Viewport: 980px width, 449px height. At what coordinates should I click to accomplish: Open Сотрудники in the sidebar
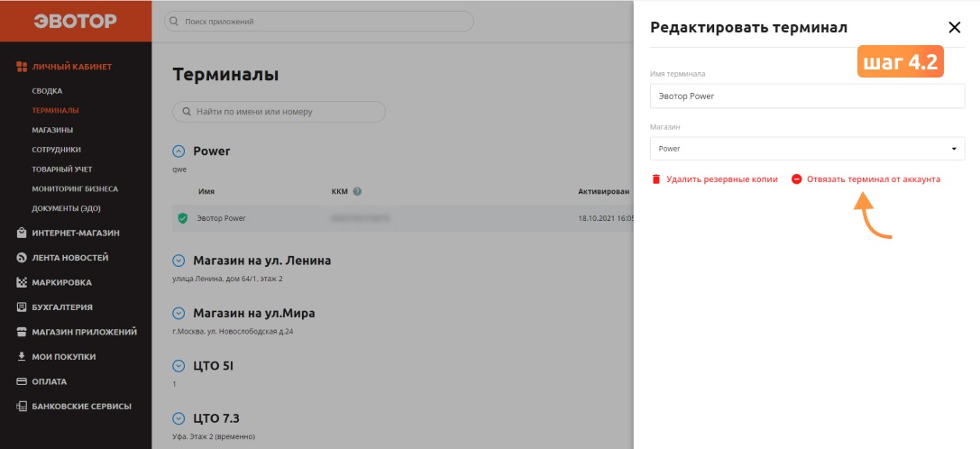coord(56,150)
